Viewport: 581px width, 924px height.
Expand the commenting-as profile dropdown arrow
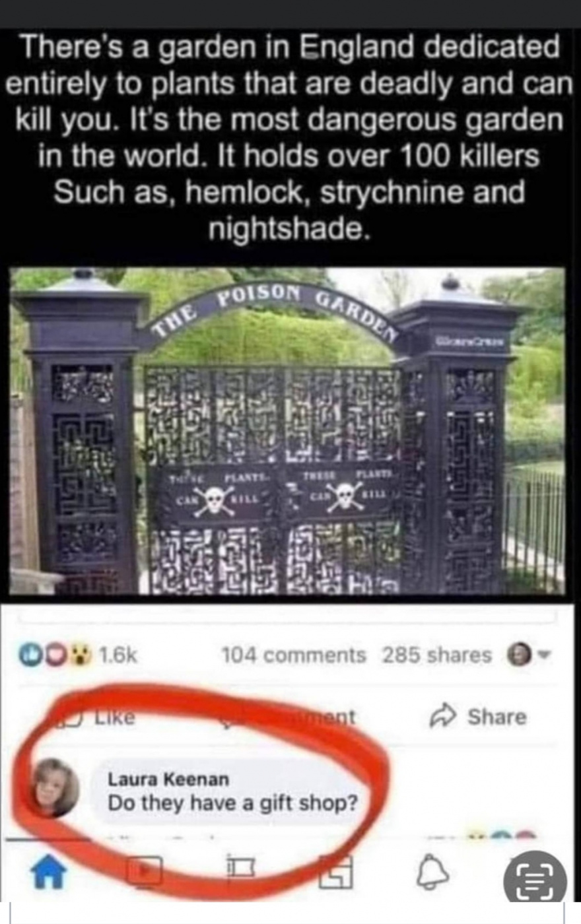[545, 655]
